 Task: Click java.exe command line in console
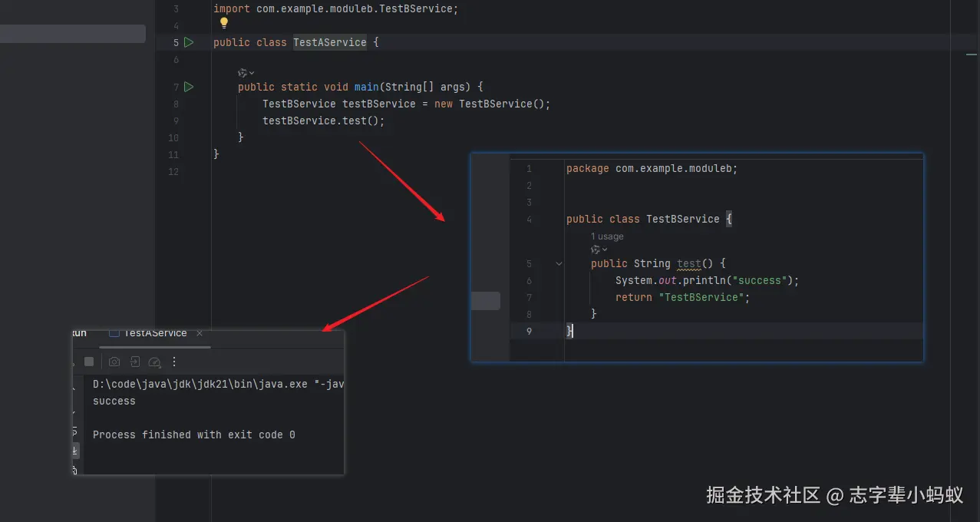[x=218, y=384]
